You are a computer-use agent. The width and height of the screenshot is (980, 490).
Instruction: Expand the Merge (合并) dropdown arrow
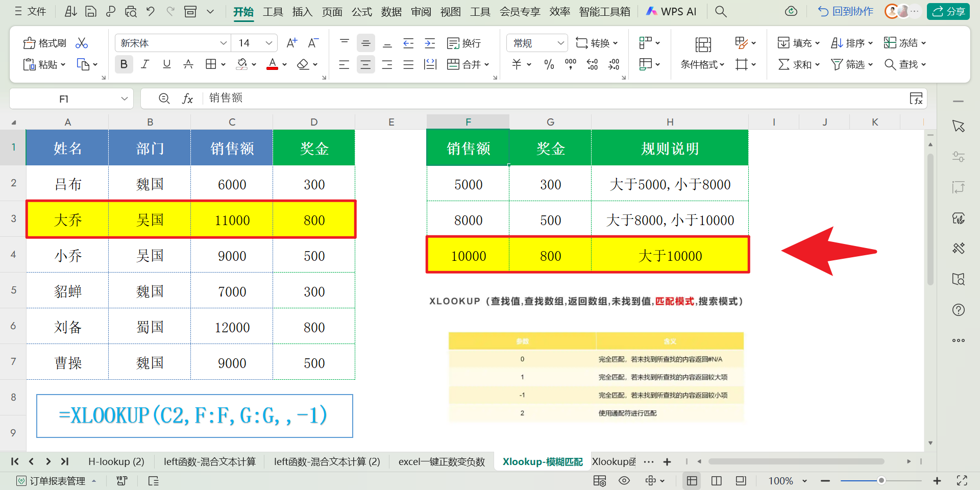487,64
